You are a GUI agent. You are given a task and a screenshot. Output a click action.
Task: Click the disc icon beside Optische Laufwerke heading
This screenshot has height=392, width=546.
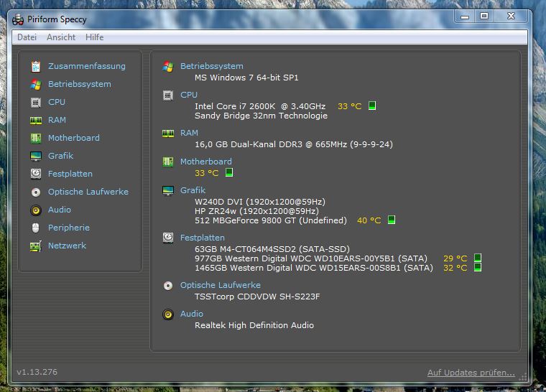point(168,286)
